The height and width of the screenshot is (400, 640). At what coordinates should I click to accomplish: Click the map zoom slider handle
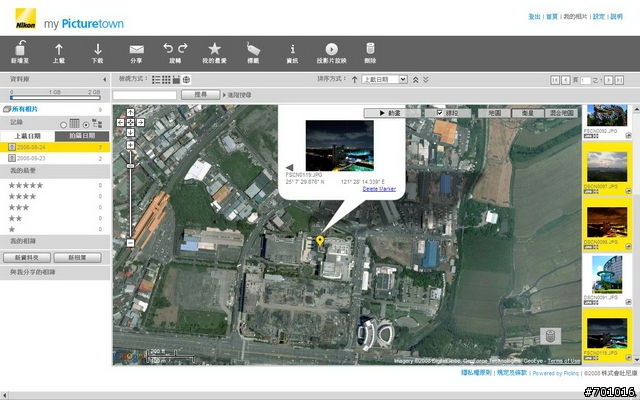(x=130, y=166)
